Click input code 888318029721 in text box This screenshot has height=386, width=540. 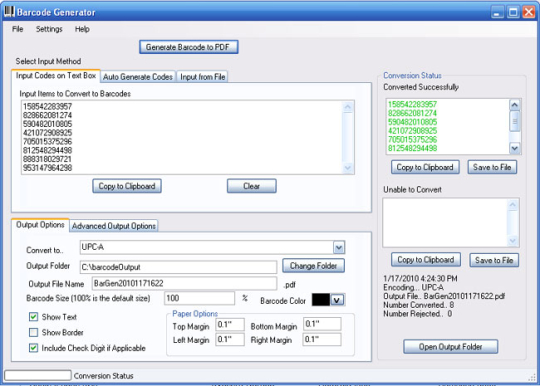point(47,159)
